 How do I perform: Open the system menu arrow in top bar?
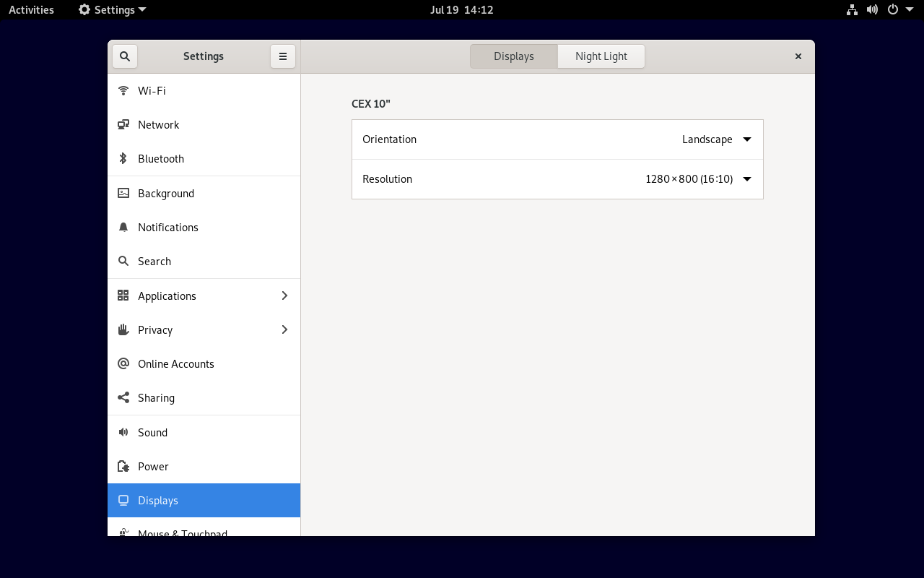tap(910, 9)
